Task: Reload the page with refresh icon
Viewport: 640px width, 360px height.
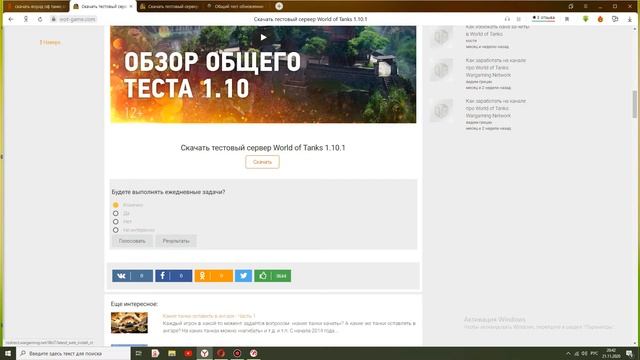Action: click(40, 19)
